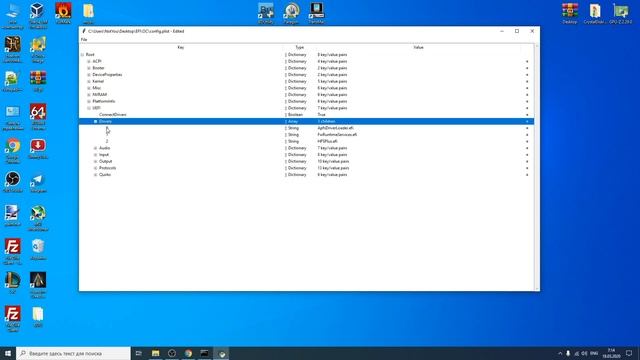Viewport: 640px width, 360px height.
Task: Open Task View from the taskbar
Action: 138,353
